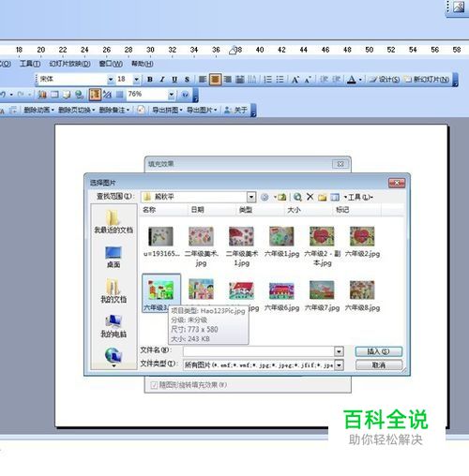Click the Delete X icon in dialog
The image size is (469, 476).
point(310,197)
